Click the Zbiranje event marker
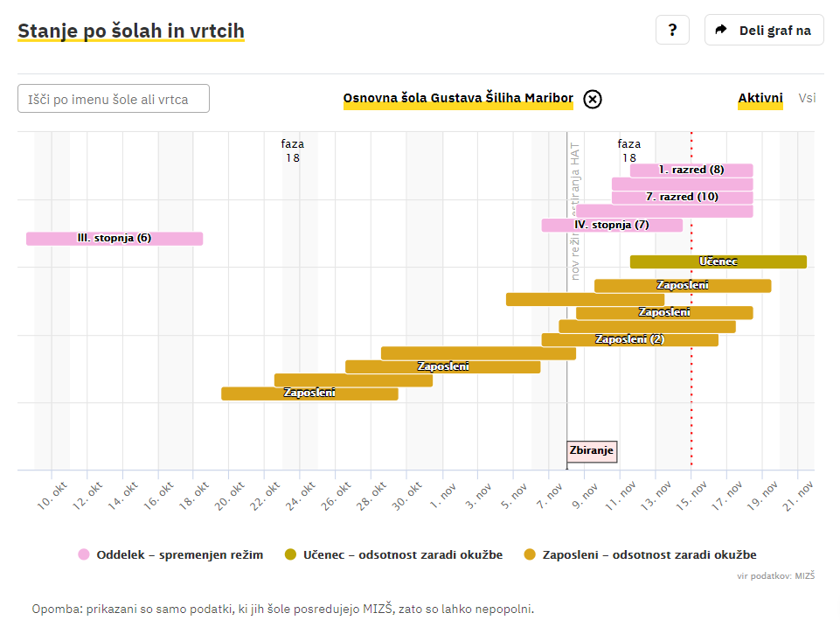Image resolution: width=840 pixels, height=627 pixels. [x=592, y=451]
